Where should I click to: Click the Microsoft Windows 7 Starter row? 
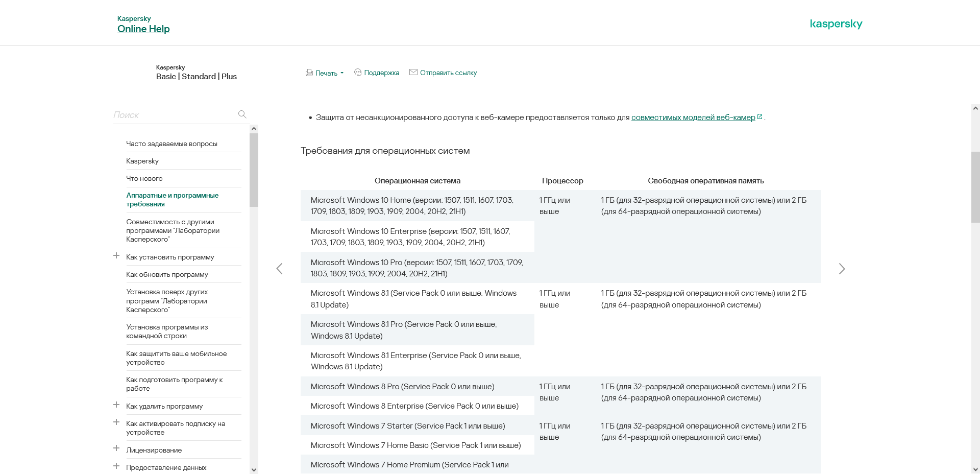[x=418, y=426]
